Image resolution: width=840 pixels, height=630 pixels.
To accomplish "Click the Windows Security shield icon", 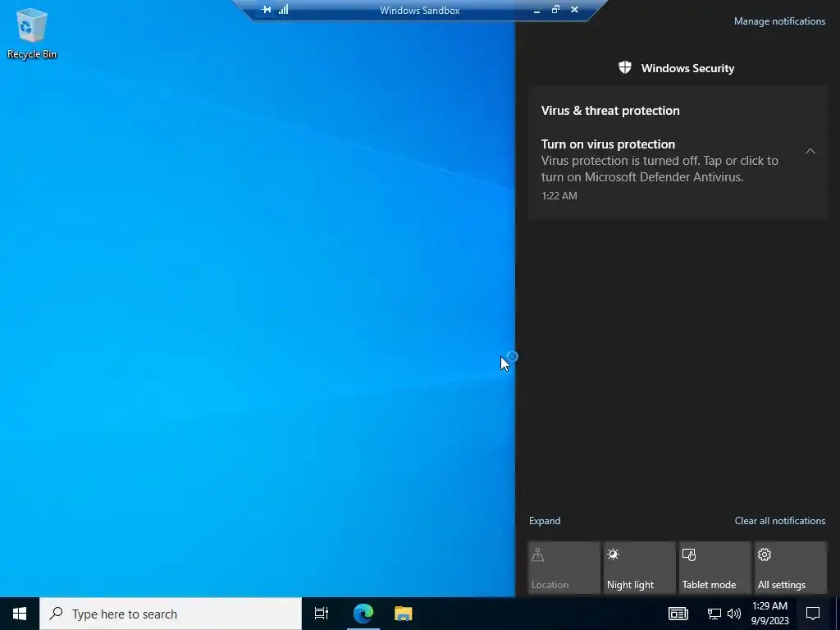I will pos(624,67).
